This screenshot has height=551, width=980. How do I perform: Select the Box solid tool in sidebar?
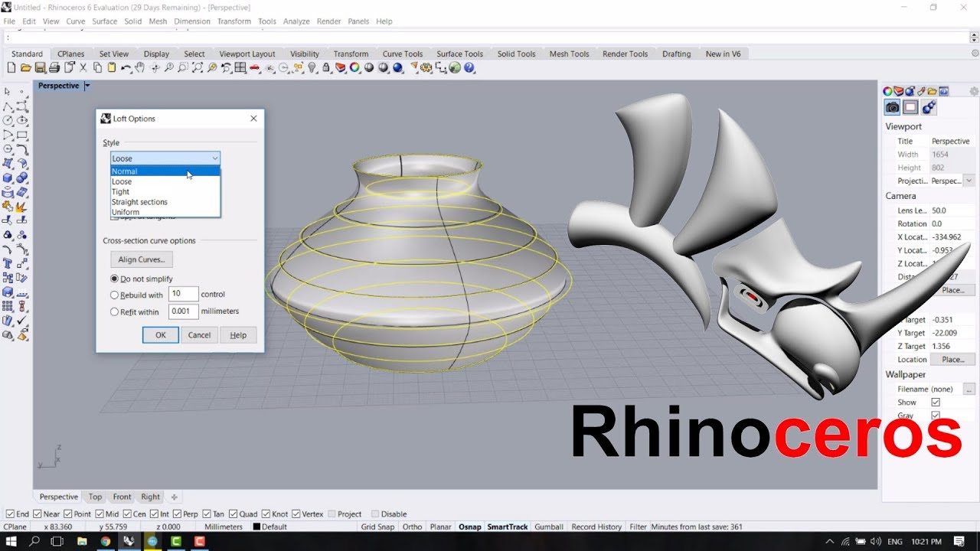tap(8, 178)
